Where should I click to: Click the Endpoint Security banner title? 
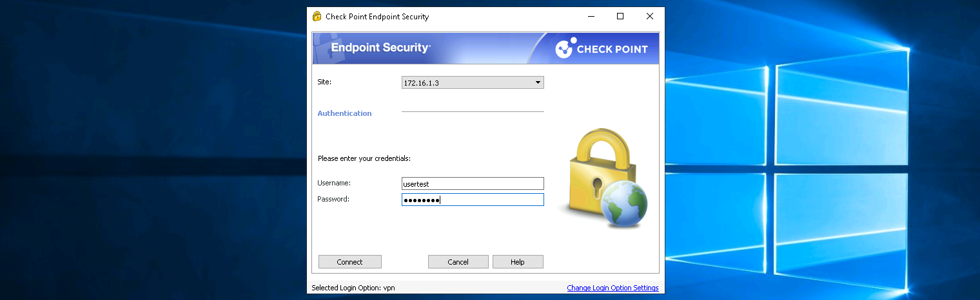pos(380,48)
